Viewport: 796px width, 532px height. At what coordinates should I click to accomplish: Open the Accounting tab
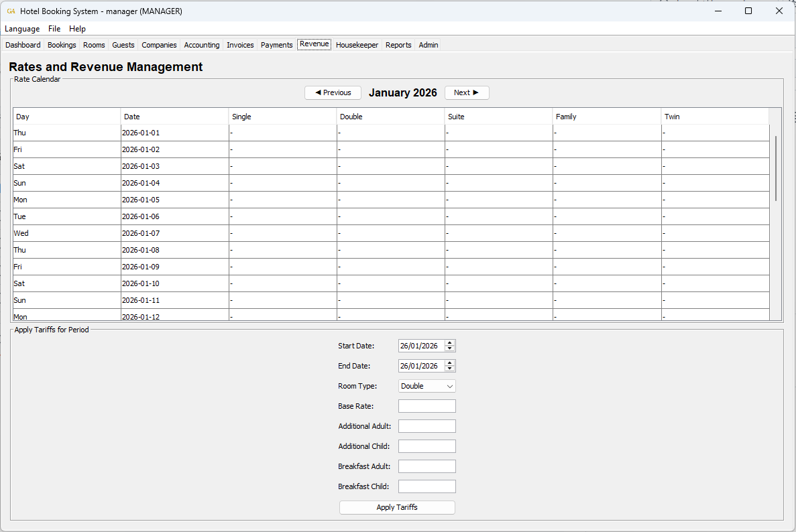coord(201,45)
